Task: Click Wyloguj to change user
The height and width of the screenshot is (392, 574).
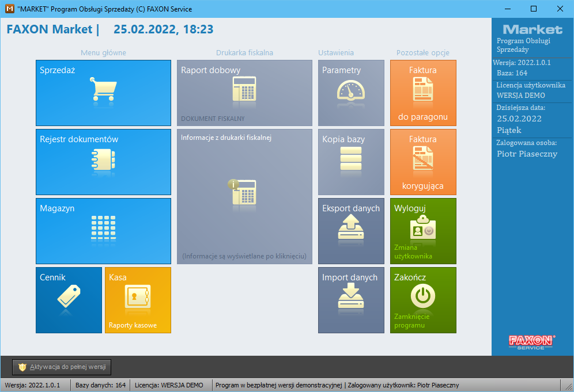Action: [x=423, y=231]
